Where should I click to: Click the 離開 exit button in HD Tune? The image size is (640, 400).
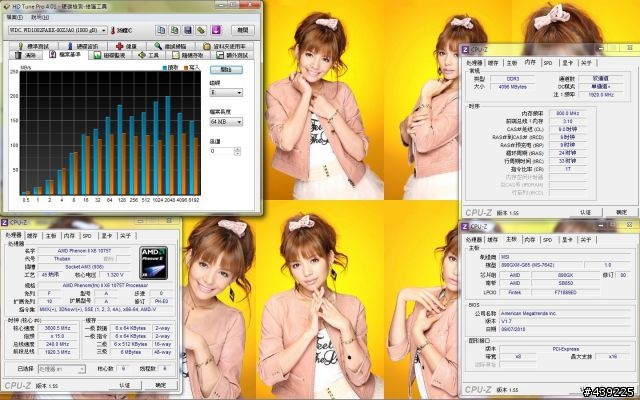(243, 30)
